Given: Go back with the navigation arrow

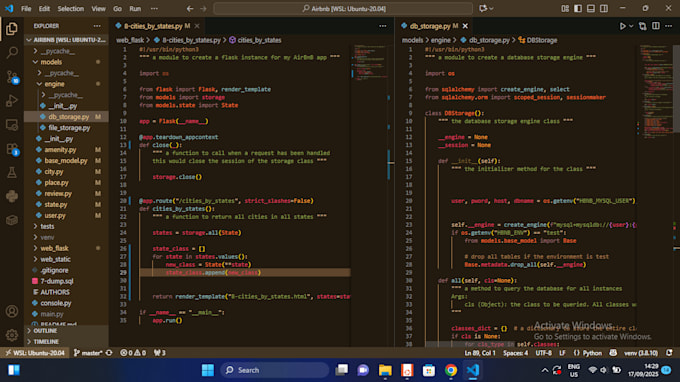Looking at the screenshot, I should click(x=190, y=9).
